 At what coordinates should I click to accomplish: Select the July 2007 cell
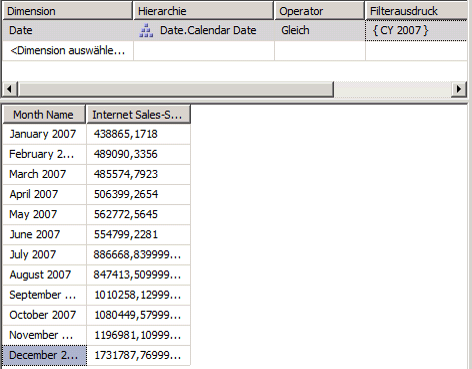(x=44, y=255)
